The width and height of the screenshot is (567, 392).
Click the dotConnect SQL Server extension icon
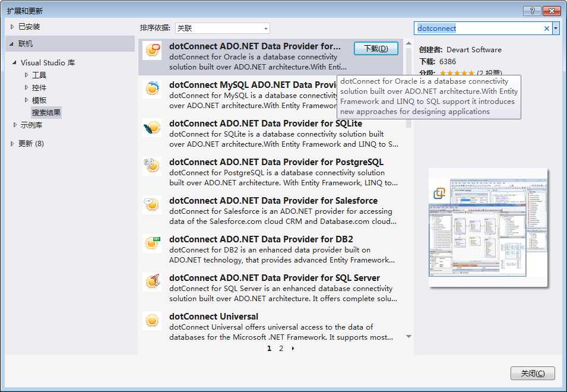coord(152,282)
